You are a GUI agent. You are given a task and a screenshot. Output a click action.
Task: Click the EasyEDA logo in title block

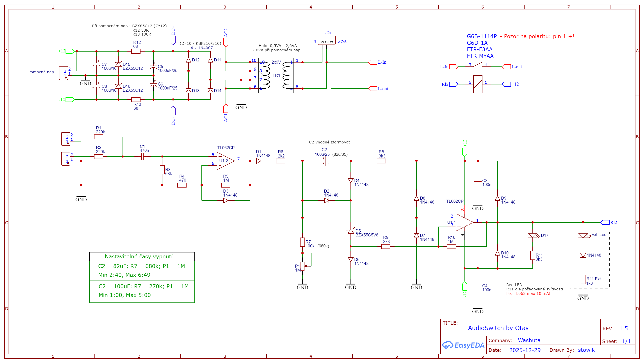(463, 345)
